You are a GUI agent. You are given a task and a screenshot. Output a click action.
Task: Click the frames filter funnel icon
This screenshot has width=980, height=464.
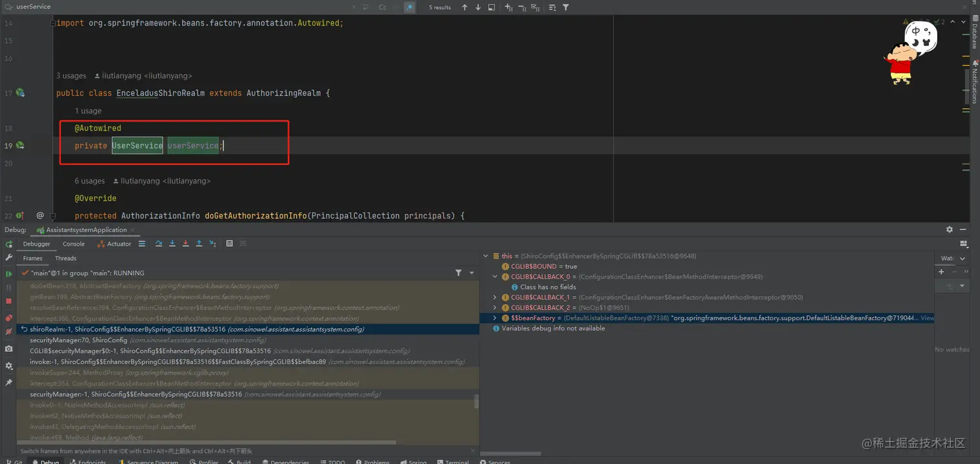(458, 273)
